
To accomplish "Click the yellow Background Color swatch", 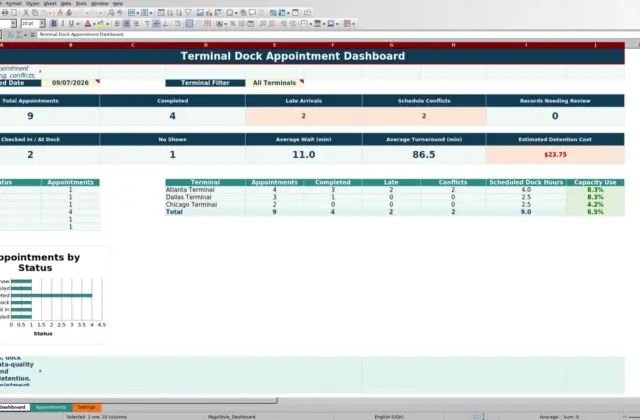I will point(100,24).
